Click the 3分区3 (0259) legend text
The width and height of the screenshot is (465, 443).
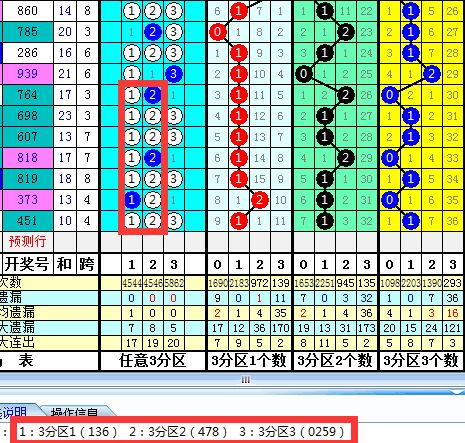pos(291,432)
